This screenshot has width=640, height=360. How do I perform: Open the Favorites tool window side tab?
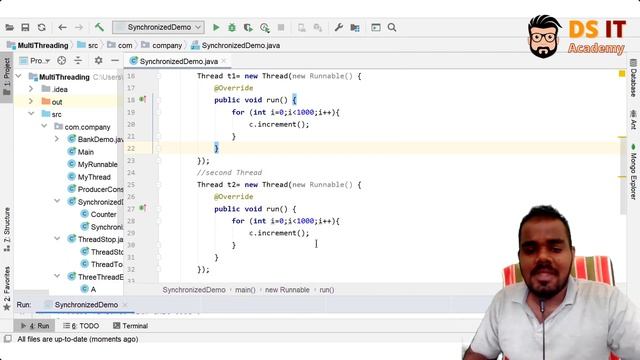pyautogui.click(x=7, y=288)
